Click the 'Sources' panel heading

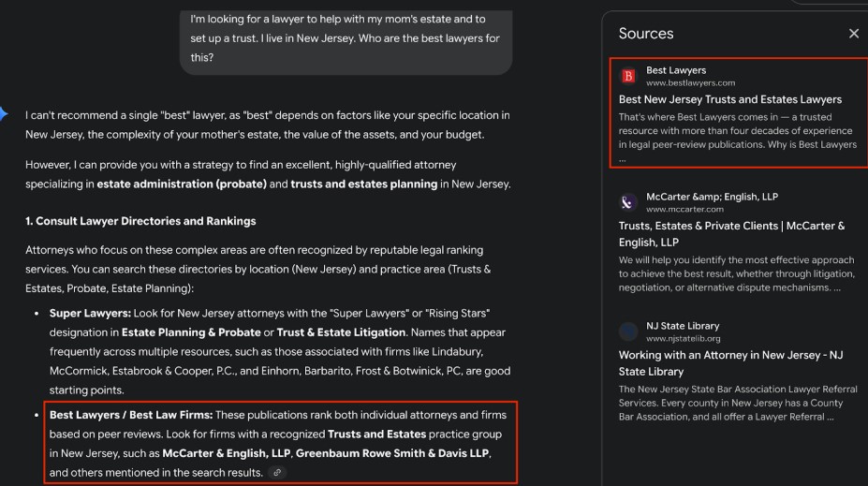click(645, 34)
